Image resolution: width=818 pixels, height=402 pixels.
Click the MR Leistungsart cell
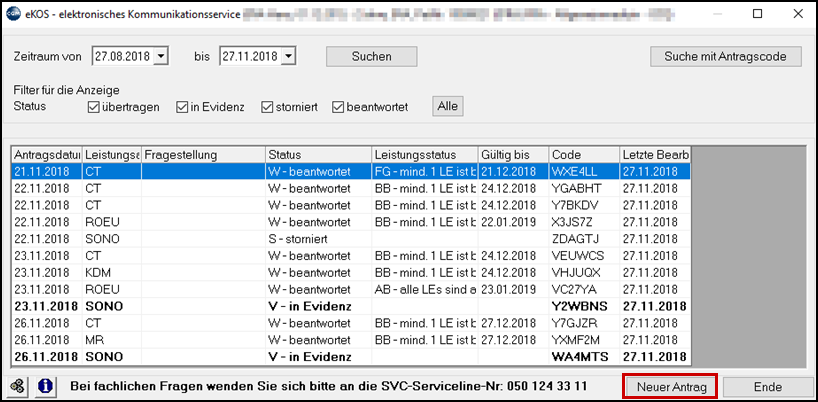pyautogui.click(x=112, y=340)
